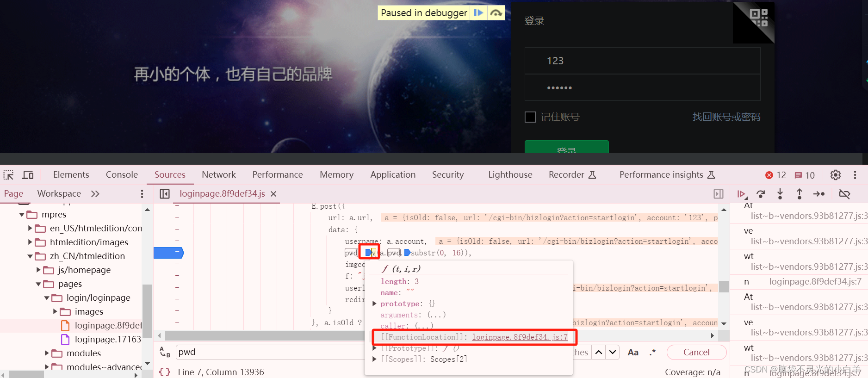Click the issues count 10 badge
Image resolution: width=868 pixels, height=378 pixels.
(805, 175)
